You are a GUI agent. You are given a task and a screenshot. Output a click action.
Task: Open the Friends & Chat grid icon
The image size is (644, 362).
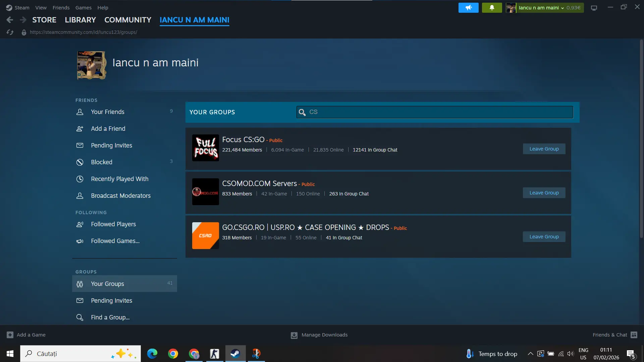click(634, 335)
